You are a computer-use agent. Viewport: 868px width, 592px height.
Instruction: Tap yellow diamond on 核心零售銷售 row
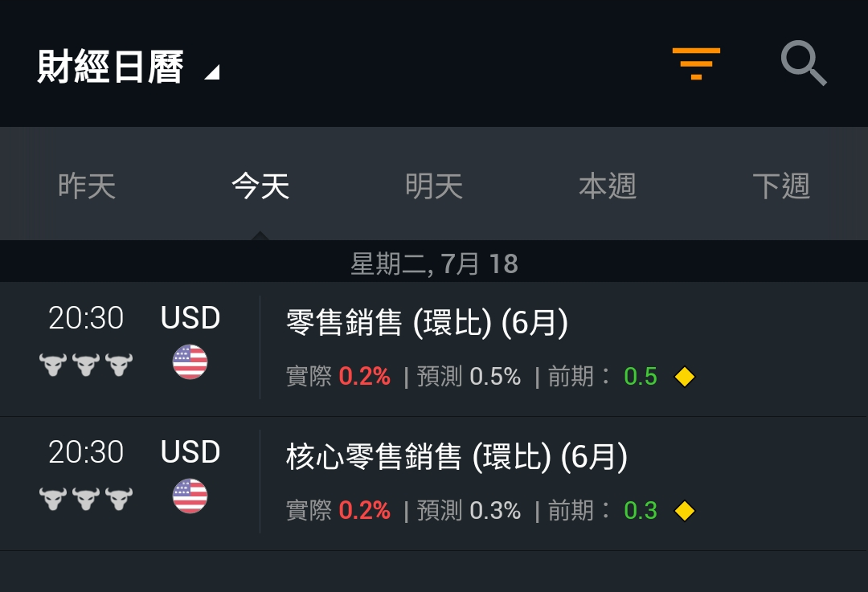point(685,511)
